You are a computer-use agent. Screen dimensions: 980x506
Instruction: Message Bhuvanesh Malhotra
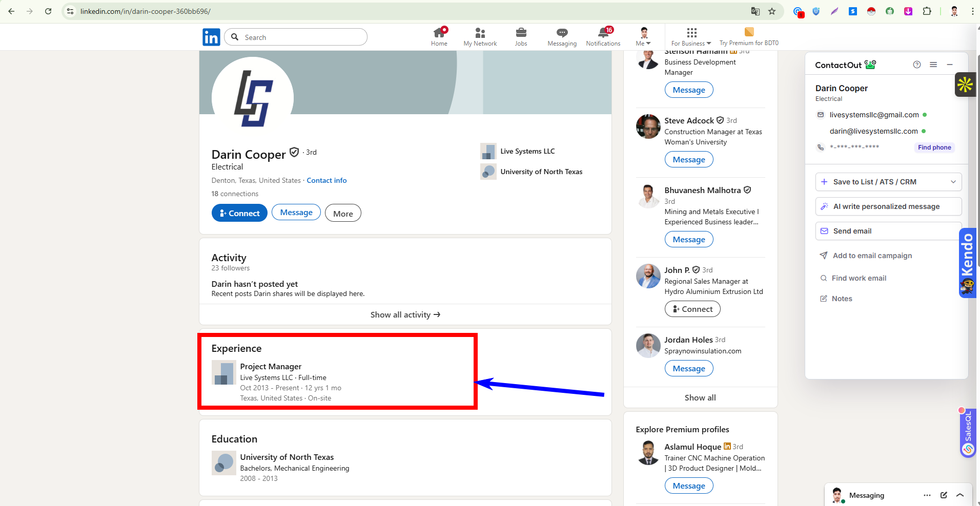(689, 239)
